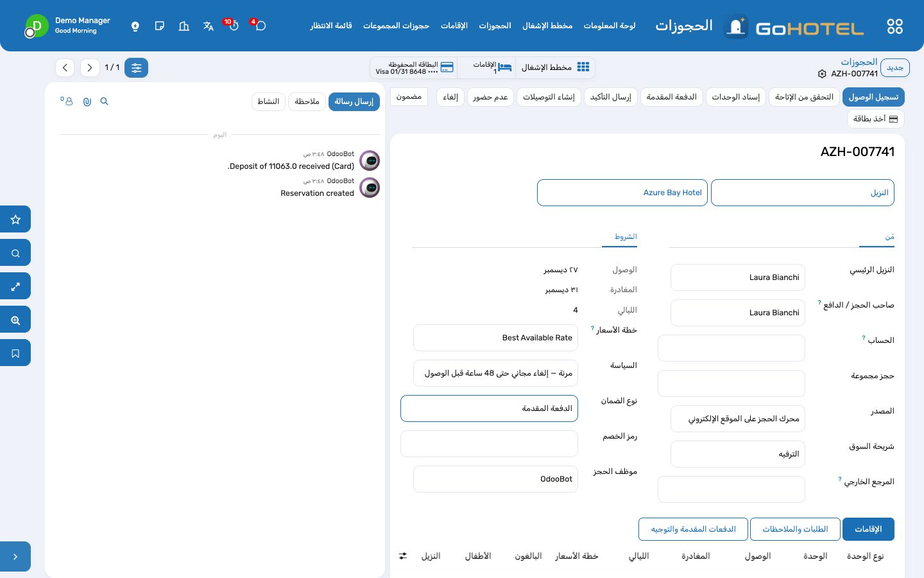Screen dimensions: 924x578
Task: Open chat messages icon with 4 badge
Action: (259, 26)
